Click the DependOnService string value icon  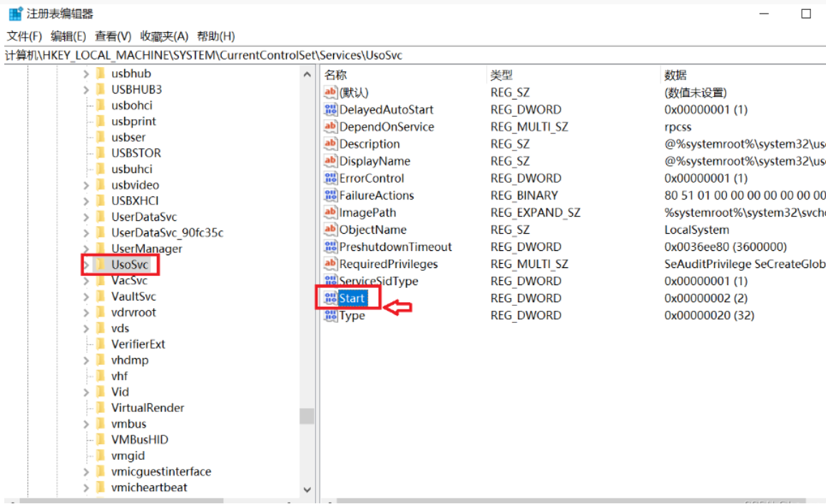tap(330, 127)
